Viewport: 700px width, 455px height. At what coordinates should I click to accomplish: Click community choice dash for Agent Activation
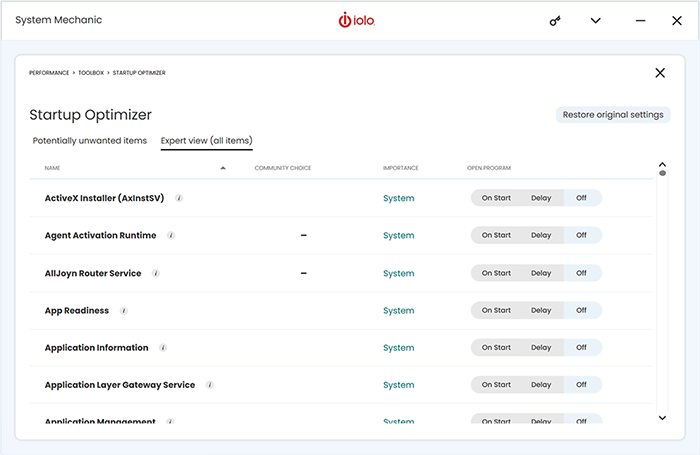pyautogui.click(x=304, y=235)
